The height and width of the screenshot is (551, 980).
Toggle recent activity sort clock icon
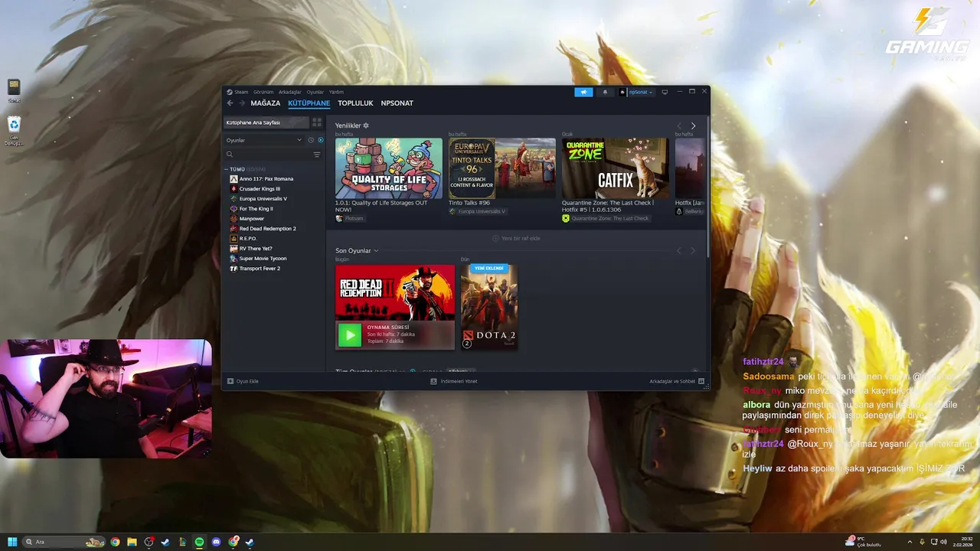(311, 140)
